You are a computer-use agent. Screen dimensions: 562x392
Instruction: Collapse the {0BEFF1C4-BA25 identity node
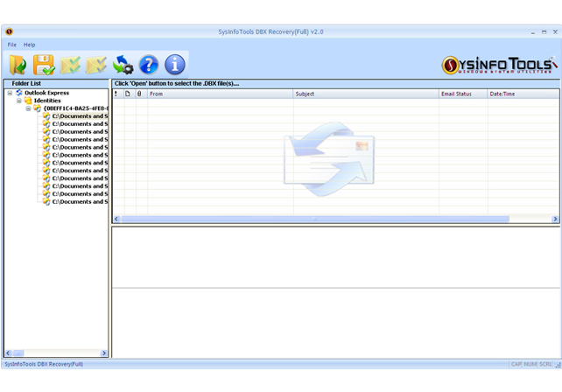point(28,108)
